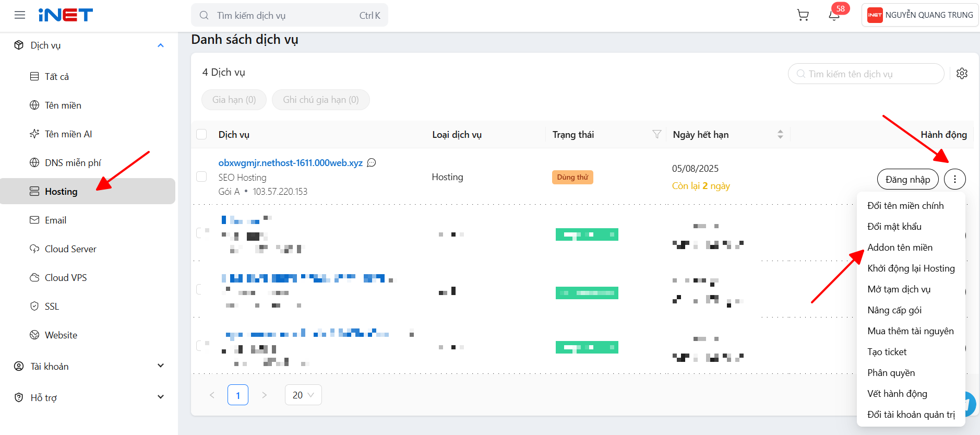Click the Còn lại 2 ngày text
This screenshot has height=435, width=980.
click(x=701, y=186)
